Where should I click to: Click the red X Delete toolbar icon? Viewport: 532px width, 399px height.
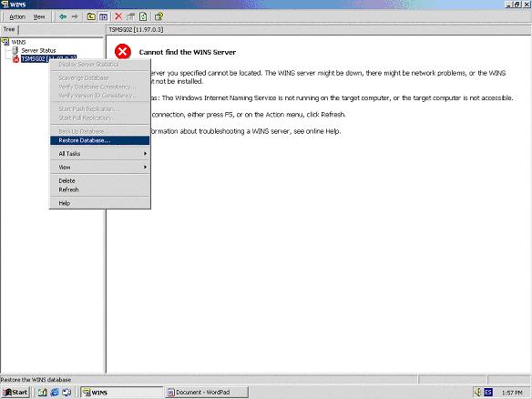(118, 16)
